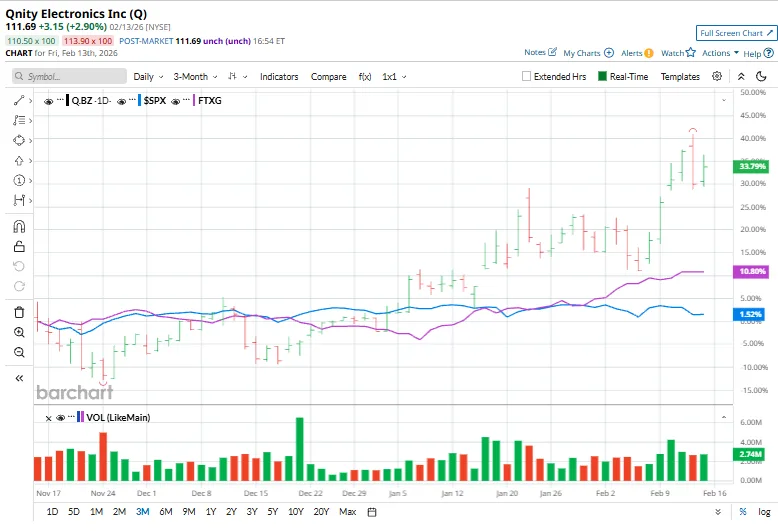Select the 1M range
Image resolution: width=778 pixels, height=531 pixels.
click(96, 512)
